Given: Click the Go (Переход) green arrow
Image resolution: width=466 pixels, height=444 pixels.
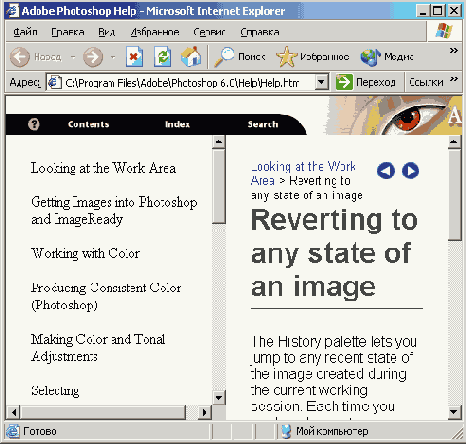Looking at the screenshot, I should pos(344,82).
